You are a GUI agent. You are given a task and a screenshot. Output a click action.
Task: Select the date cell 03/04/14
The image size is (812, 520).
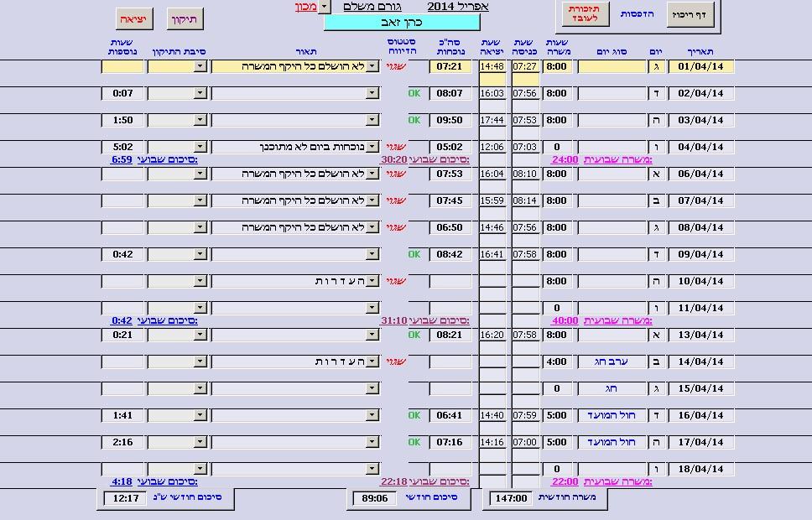point(700,120)
